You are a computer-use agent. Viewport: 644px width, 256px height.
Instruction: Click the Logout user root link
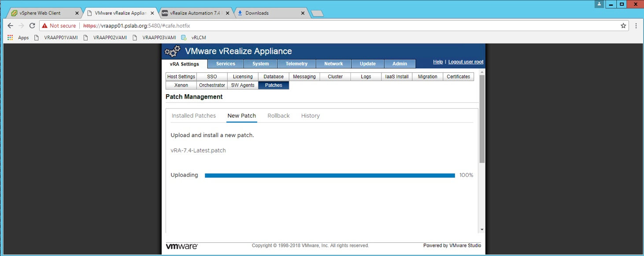click(x=466, y=62)
